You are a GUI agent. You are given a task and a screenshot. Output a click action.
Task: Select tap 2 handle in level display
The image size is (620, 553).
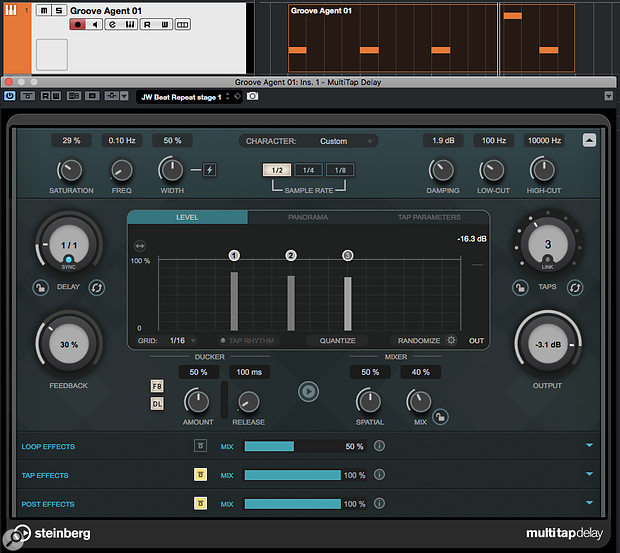(291, 255)
